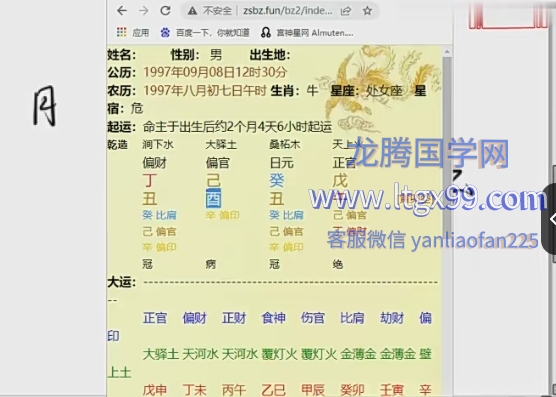
Task: Click the 丁 year stem character
Action: point(150,180)
